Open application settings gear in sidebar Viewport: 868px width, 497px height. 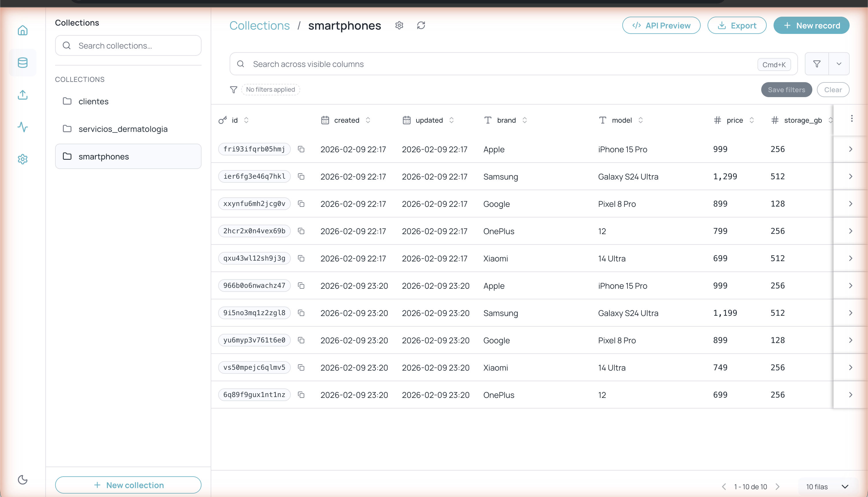pyautogui.click(x=22, y=159)
